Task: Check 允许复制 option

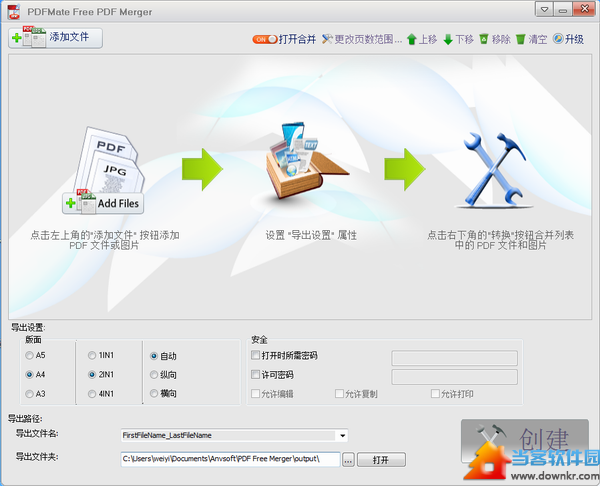Action: (339, 393)
